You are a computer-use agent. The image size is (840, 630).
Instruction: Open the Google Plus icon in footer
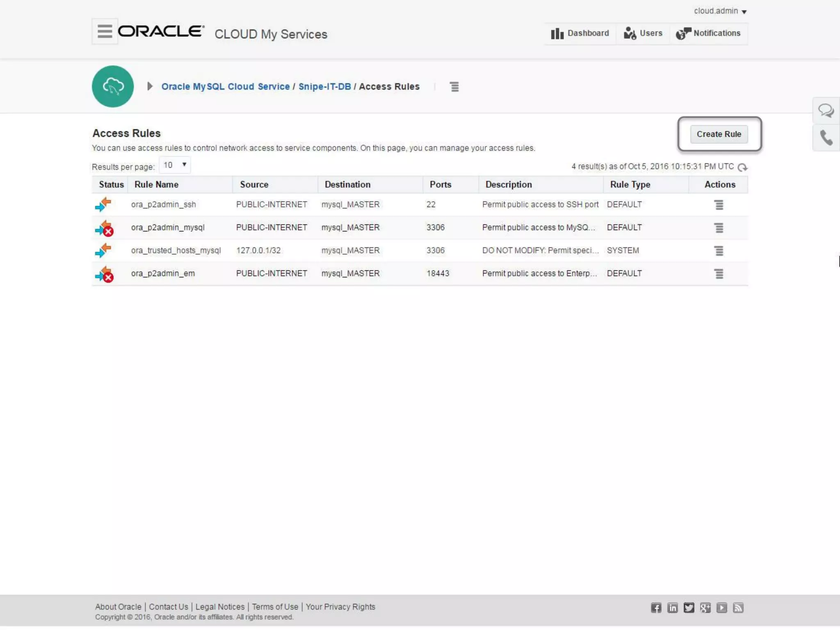(705, 608)
